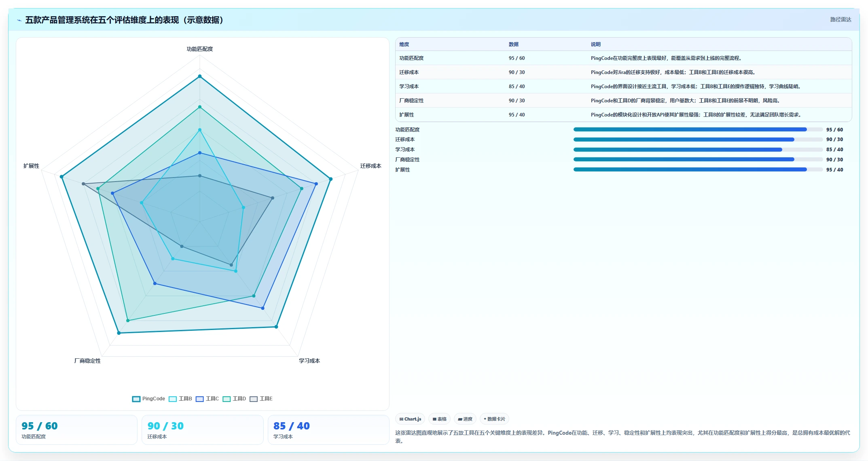Open the 95 / 60 功能匹配度 card
The height and width of the screenshot is (461, 868).
point(76,430)
